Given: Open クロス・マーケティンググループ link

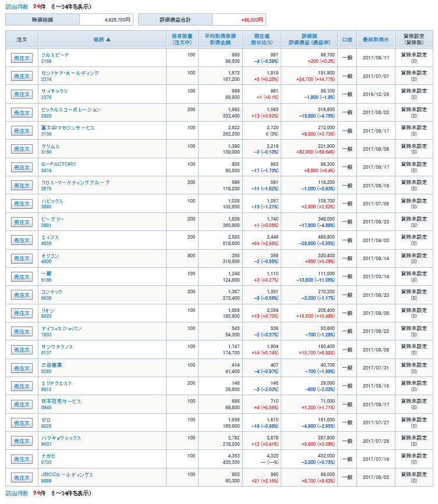Looking at the screenshot, I should [75, 183].
